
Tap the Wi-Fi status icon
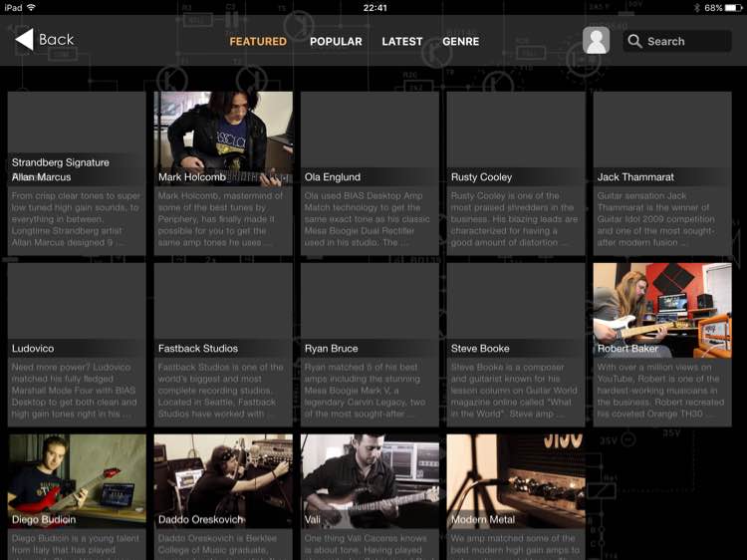click(32, 8)
